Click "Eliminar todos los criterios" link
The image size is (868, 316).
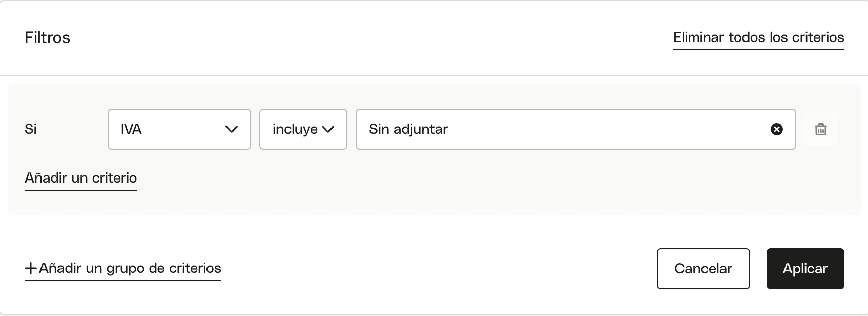tap(758, 37)
